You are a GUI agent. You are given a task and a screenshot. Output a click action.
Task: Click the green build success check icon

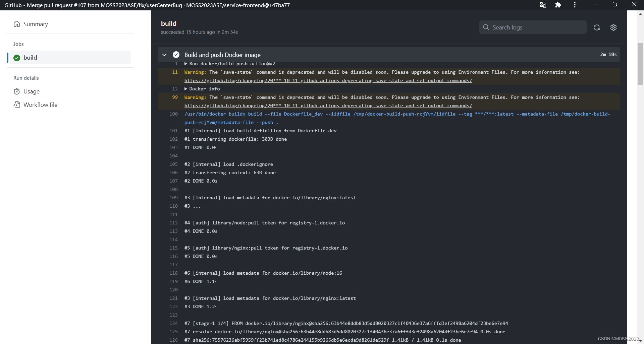click(17, 58)
